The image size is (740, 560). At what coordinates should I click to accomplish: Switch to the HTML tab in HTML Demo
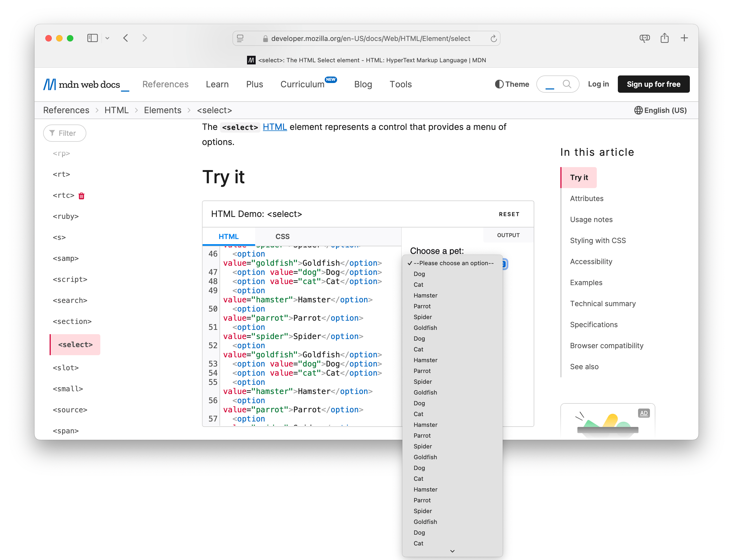coord(229,236)
